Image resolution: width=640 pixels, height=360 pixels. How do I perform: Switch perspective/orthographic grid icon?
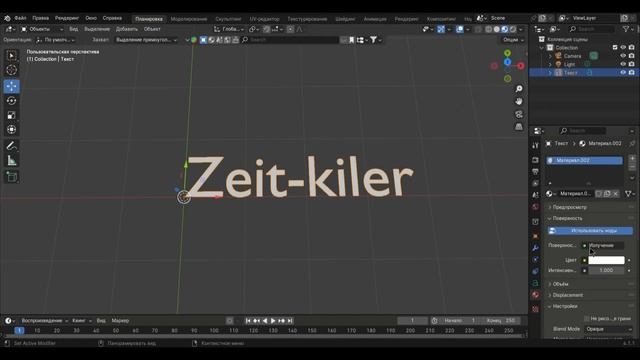pos(519,127)
